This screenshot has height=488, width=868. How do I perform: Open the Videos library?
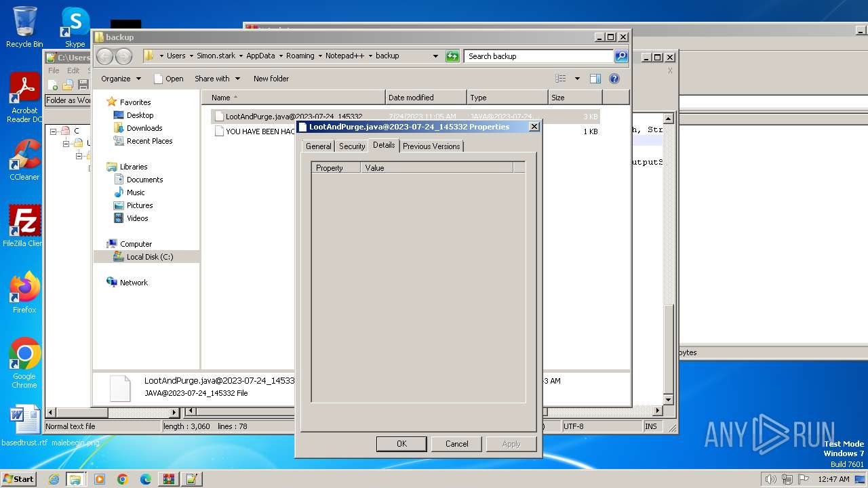click(x=137, y=218)
